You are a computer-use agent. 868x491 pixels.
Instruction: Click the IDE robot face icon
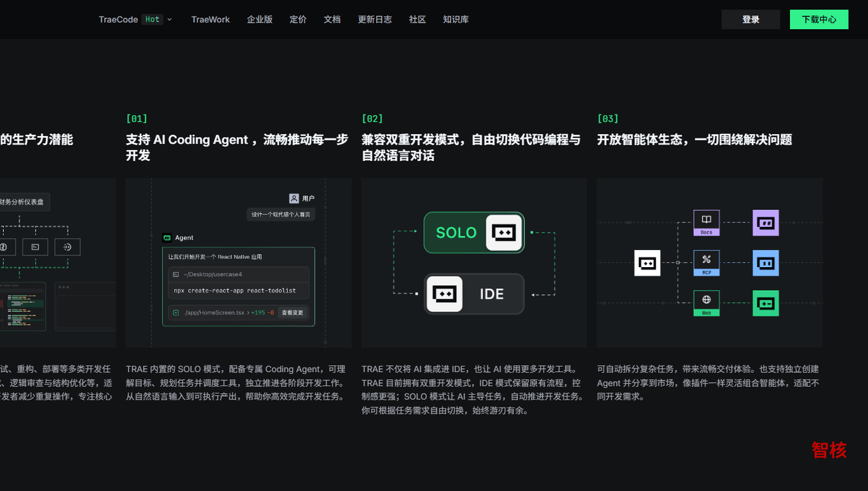(444, 294)
